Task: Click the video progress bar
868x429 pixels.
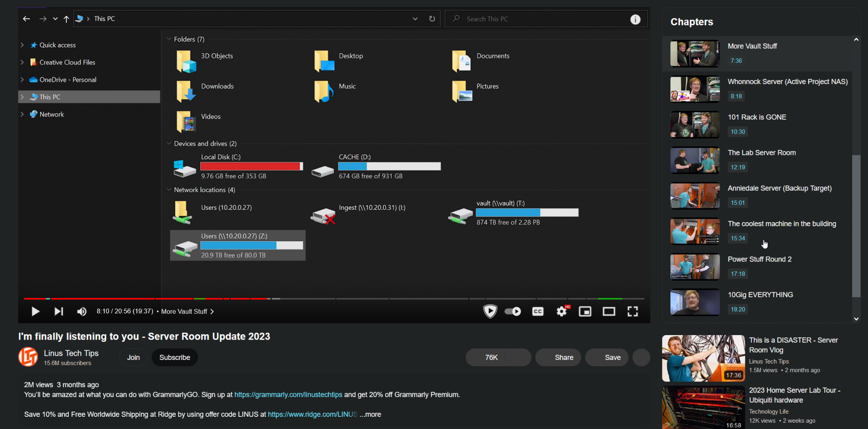Action: [x=334, y=298]
